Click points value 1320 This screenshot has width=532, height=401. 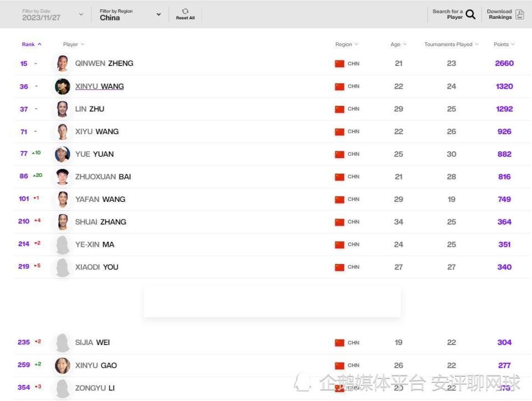[504, 86]
